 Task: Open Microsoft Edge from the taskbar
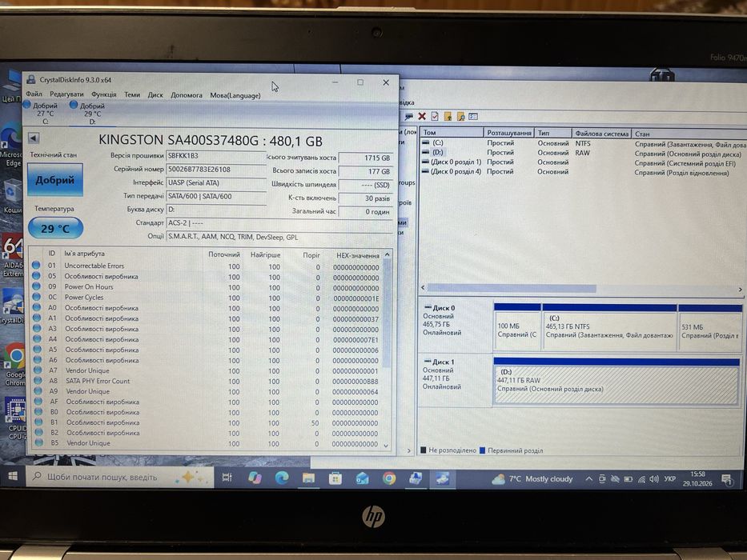coord(282,478)
